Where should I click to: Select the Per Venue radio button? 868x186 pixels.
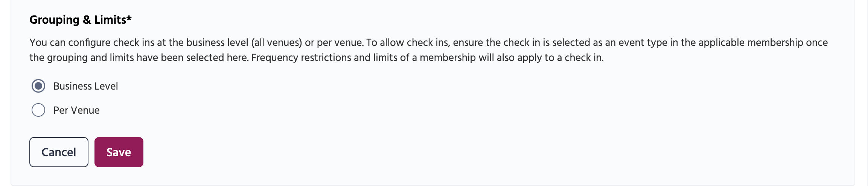pyautogui.click(x=38, y=110)
